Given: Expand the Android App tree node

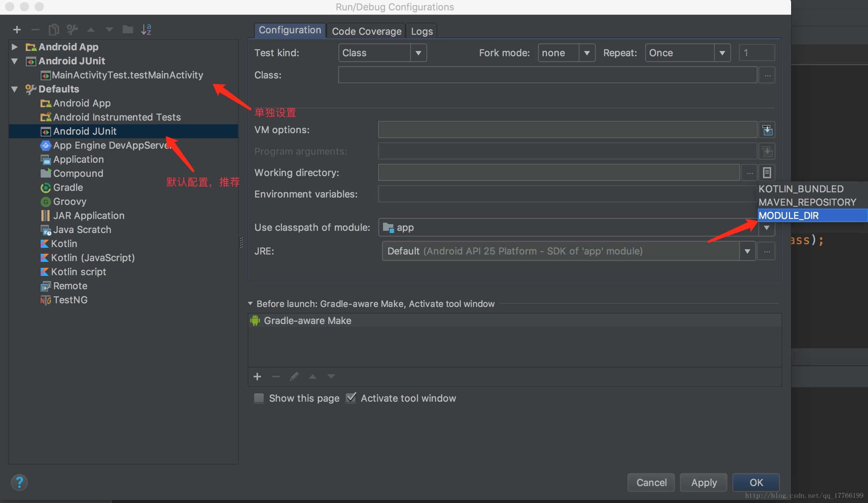Looking at the screenshot, I should coord(14,47).
